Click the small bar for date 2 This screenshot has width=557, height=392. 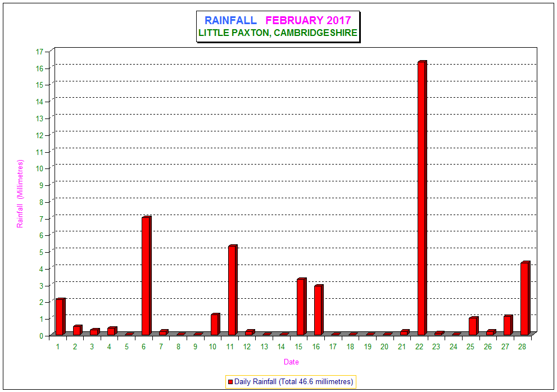tap(78, 330)
